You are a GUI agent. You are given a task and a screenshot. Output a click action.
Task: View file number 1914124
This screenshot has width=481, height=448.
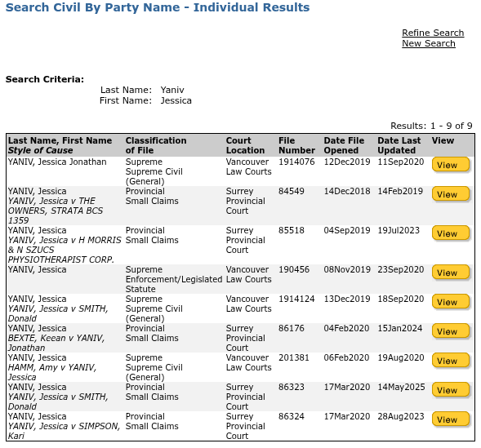(x=451, y=302)
